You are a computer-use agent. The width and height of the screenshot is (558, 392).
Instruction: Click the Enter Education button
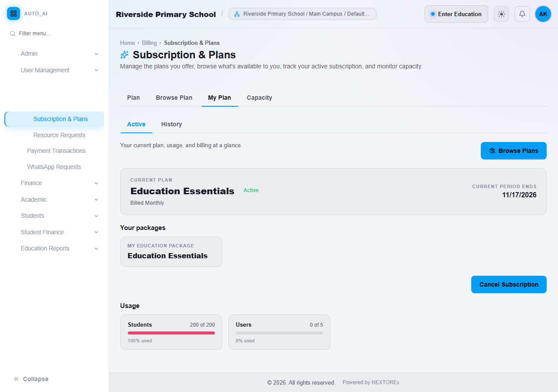point(456,14)
